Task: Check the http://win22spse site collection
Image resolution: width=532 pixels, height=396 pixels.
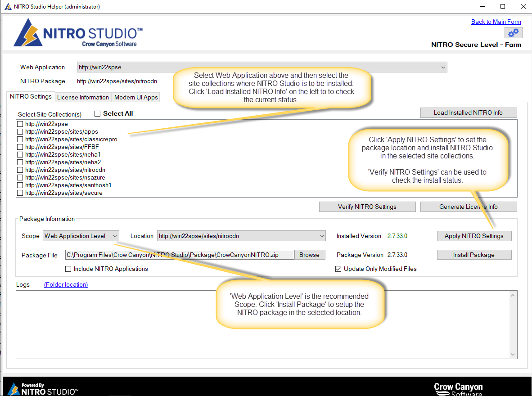Action: coord(20,124)
